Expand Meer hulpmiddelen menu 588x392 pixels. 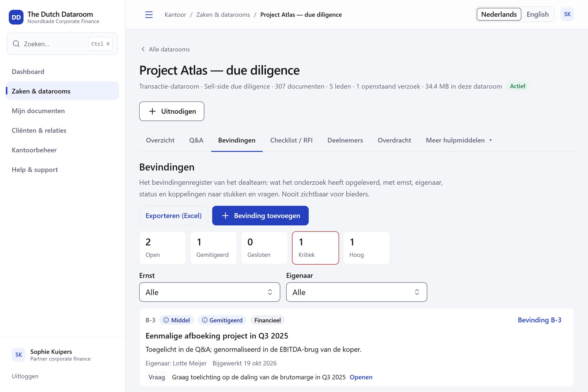[459, 140]
